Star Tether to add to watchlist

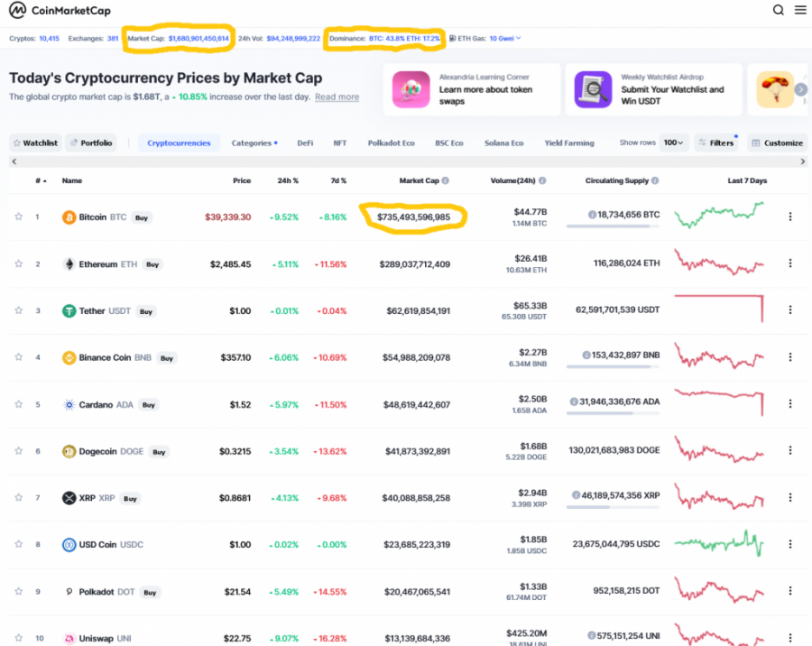[x=19, y=310]
